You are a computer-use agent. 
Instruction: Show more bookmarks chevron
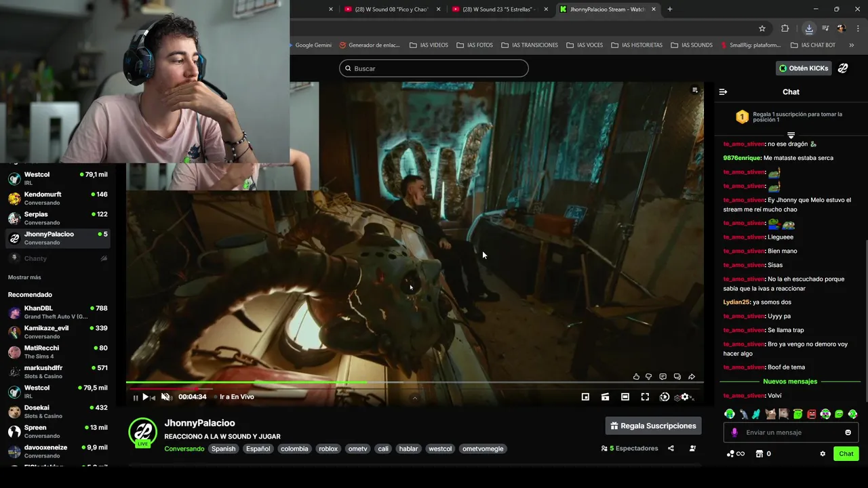click(x=852, y=45)
